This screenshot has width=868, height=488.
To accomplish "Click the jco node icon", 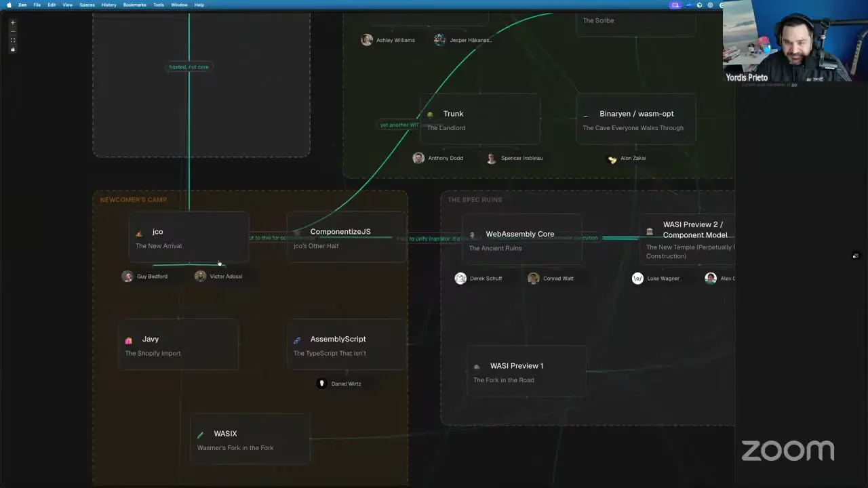I will tap(139, 234).
